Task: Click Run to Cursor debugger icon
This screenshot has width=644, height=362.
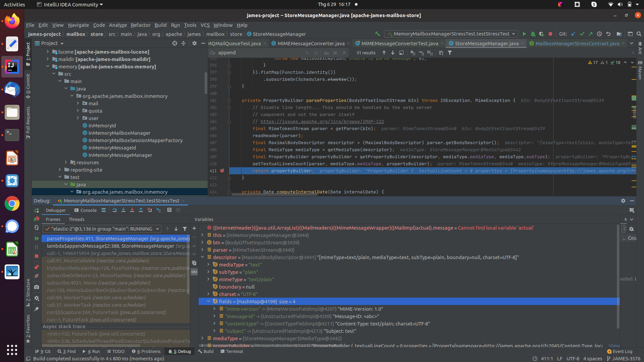Action: pos(159,210)
